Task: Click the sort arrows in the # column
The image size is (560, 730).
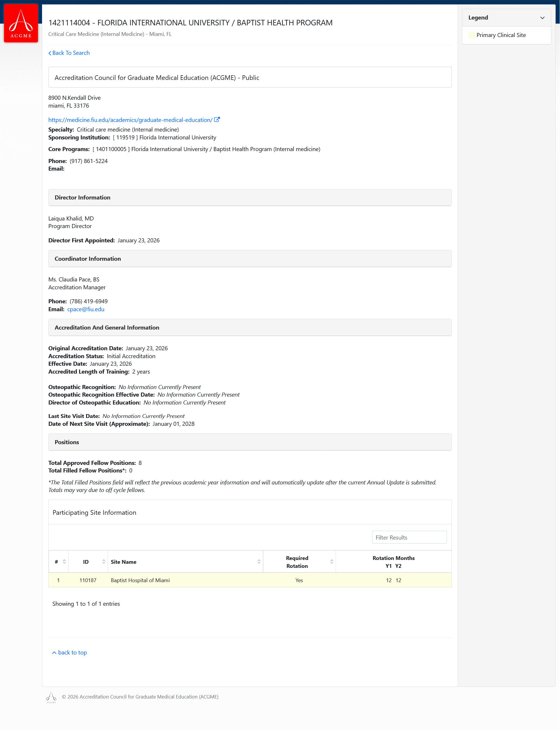Action: coord(64,562)
